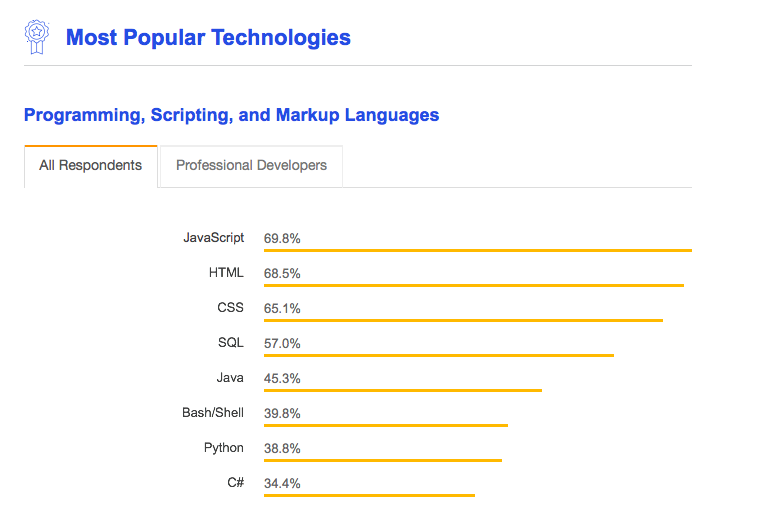Screen dimensions: 762x505
Task: Click the award ribbon icon
Action: [x=36, y=37]
